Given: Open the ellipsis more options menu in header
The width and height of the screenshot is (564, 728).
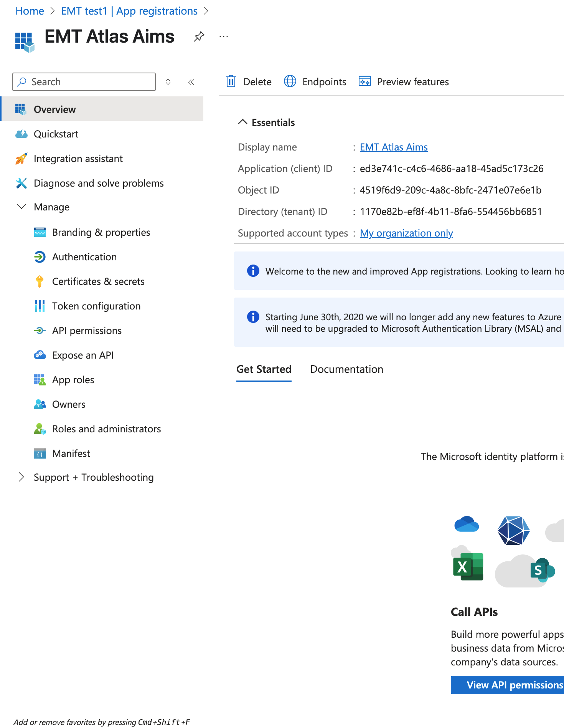Looking at the screenshot, I should coord(224,37).
